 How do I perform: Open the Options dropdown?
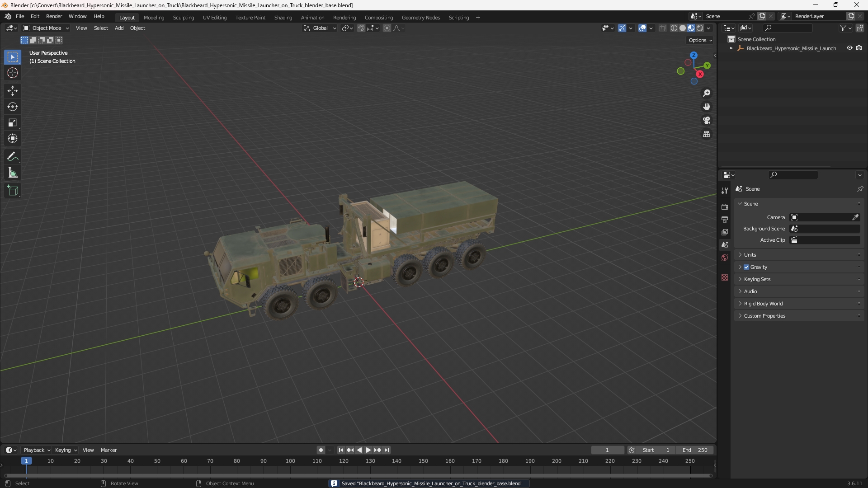point(700,40)
